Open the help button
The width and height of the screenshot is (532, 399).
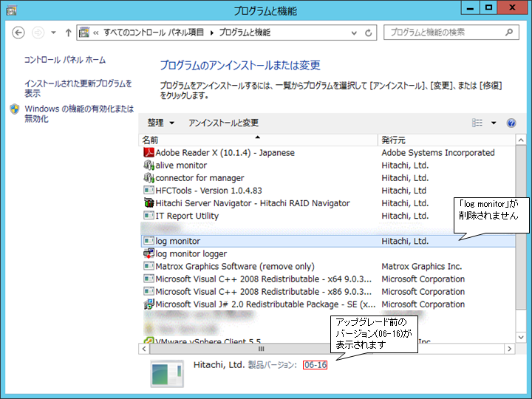click(x=511, y=123)
